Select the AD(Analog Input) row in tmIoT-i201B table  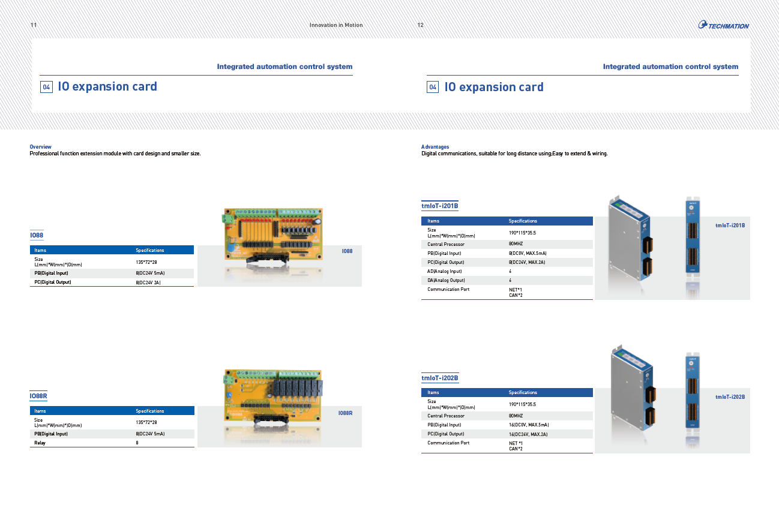coord(507,272)
